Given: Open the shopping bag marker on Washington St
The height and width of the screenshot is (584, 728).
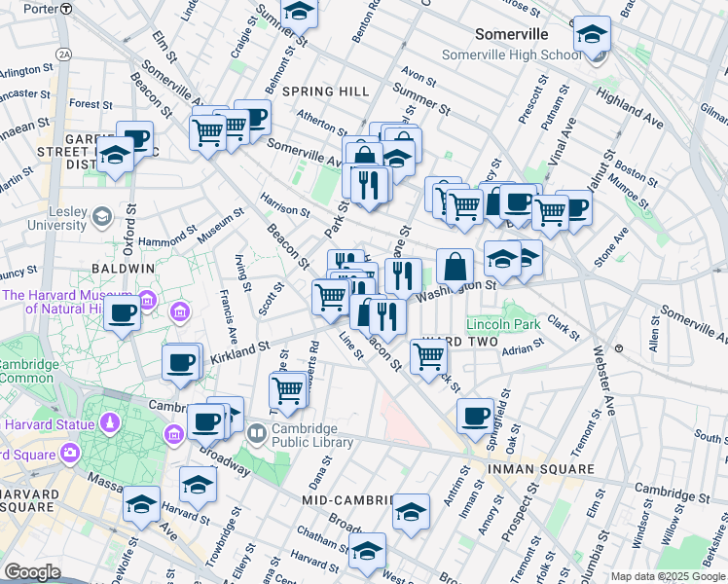Looking at the screenshot, I should coord(455,267).
